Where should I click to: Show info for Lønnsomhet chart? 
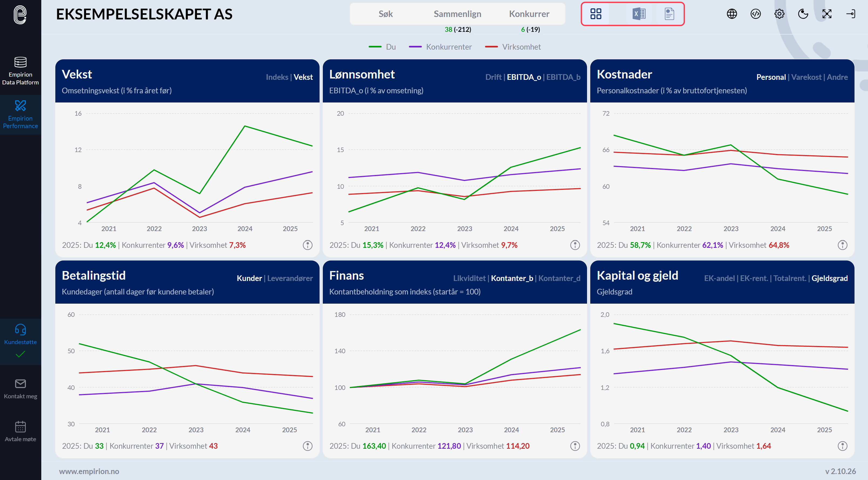tap(575, 245)
